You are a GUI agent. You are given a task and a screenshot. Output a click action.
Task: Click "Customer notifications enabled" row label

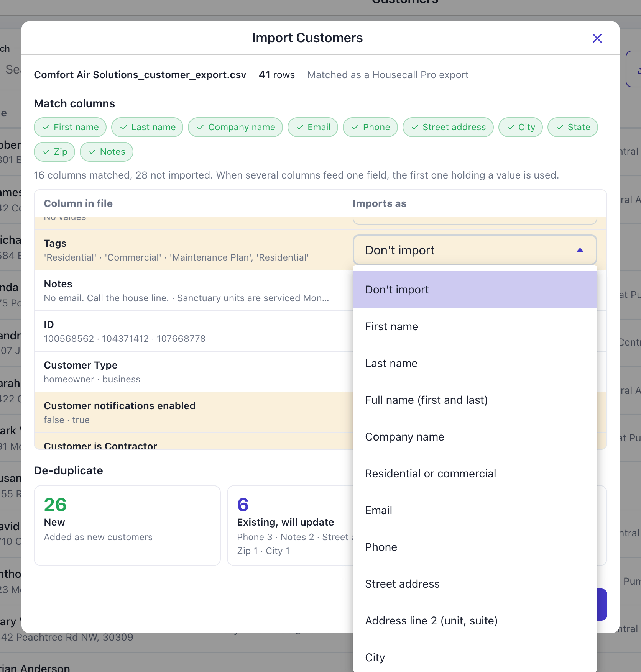tap(120, 406)
